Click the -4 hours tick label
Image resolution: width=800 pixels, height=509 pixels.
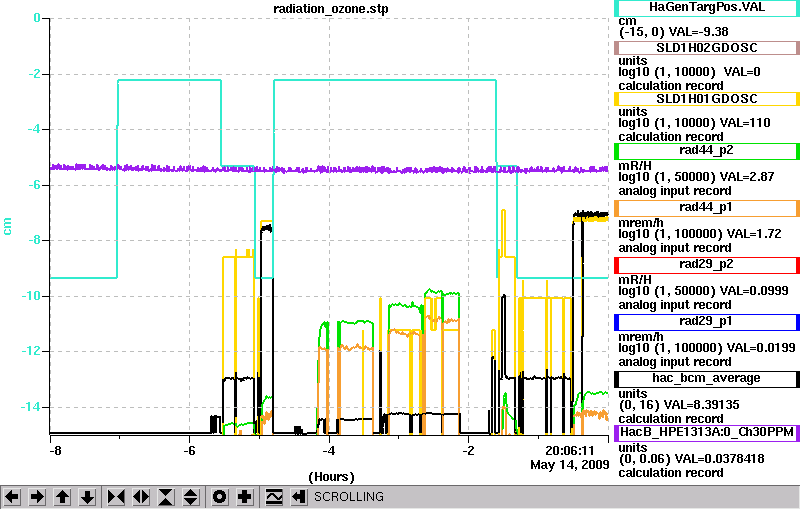click(329, 451)
